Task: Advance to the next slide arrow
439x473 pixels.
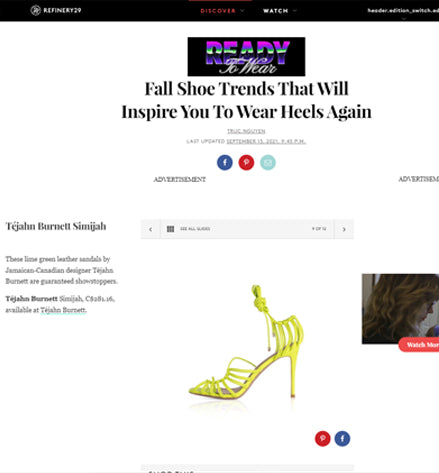Action: click(x=344, y=229)
